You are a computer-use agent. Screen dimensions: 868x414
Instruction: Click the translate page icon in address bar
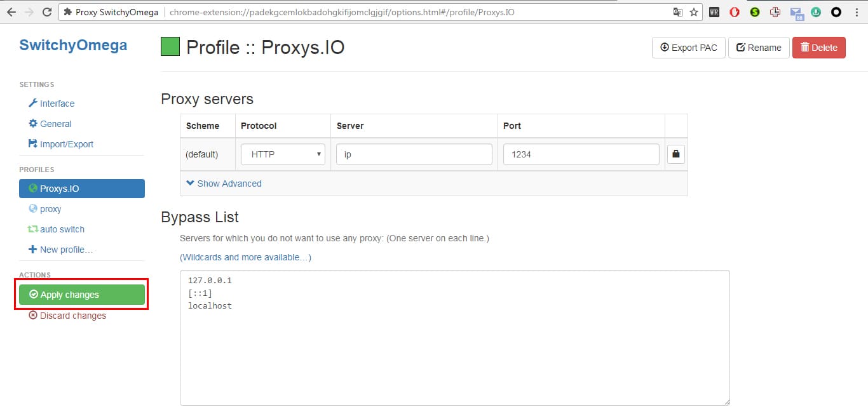678,12
